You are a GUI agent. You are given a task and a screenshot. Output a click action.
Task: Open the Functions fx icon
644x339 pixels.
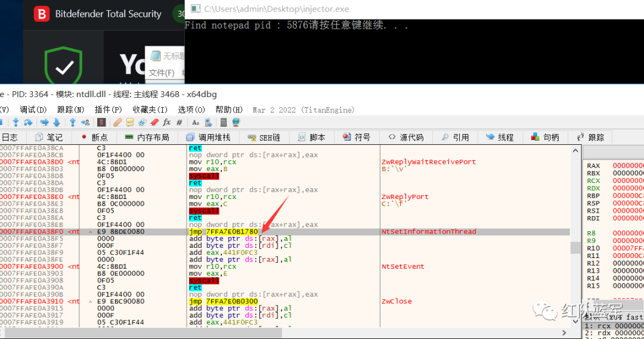click(167, 122)
